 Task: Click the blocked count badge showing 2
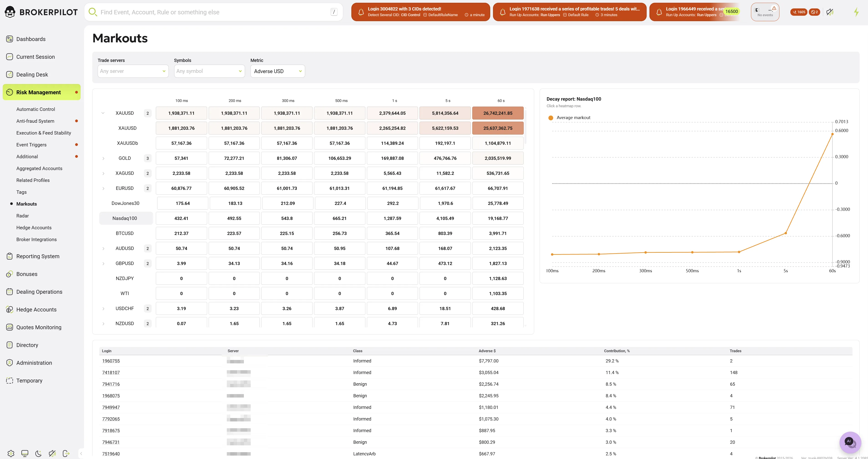814,12
